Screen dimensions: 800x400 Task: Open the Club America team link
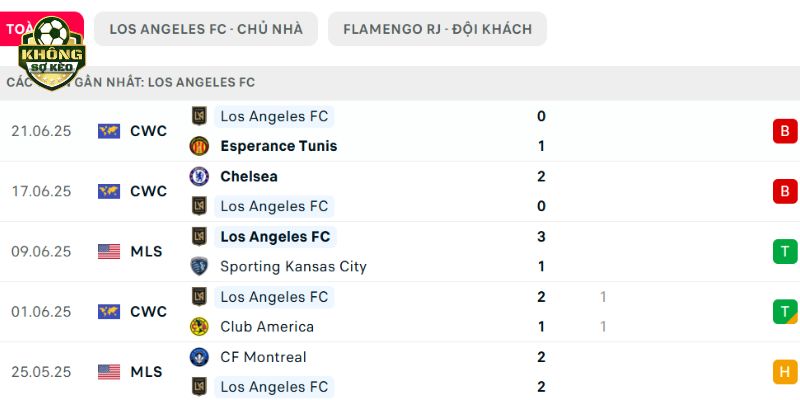tap(267, 327)
